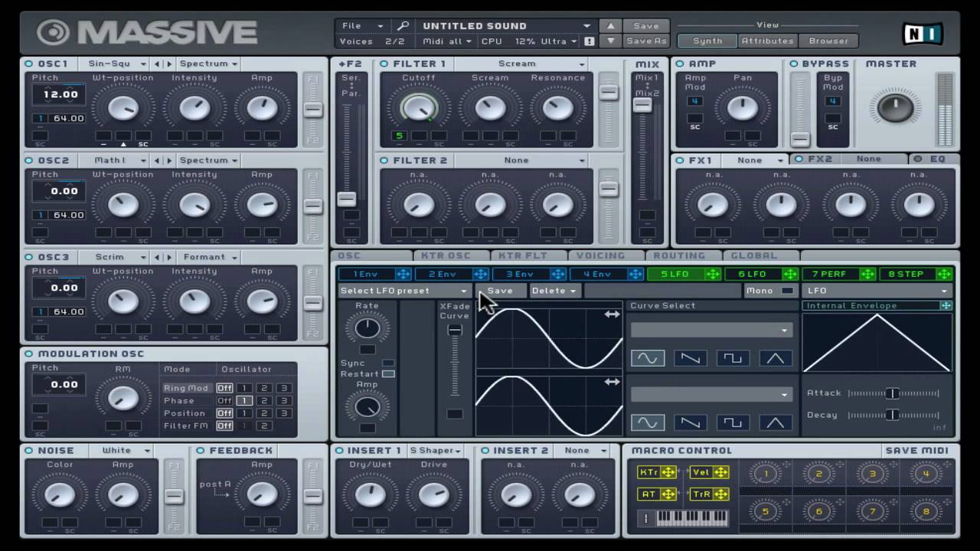Click the exclamation warning icon beside Ultra
This screenshot has height=551, width=980.
tap(589, 41)
